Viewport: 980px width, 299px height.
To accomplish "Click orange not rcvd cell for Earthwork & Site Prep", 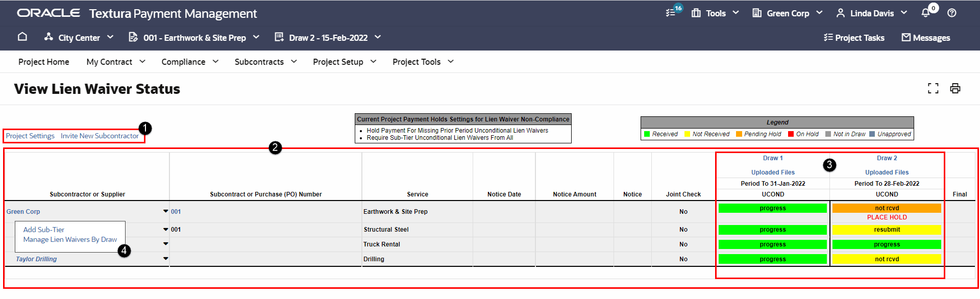I will click(887, 208).
